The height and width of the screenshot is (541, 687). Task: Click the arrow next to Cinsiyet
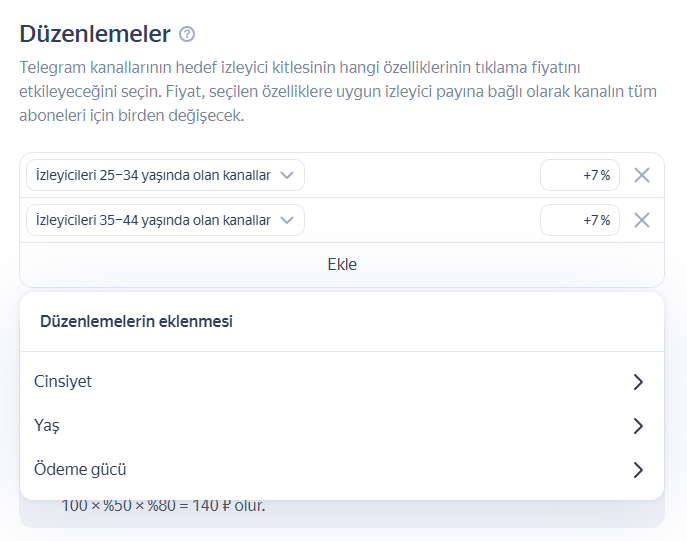point(638,382)
